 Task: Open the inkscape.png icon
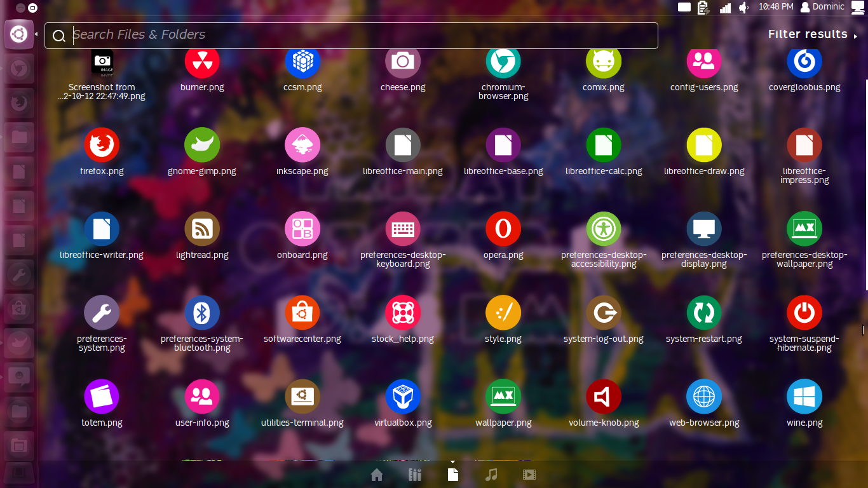click(302, 145)
